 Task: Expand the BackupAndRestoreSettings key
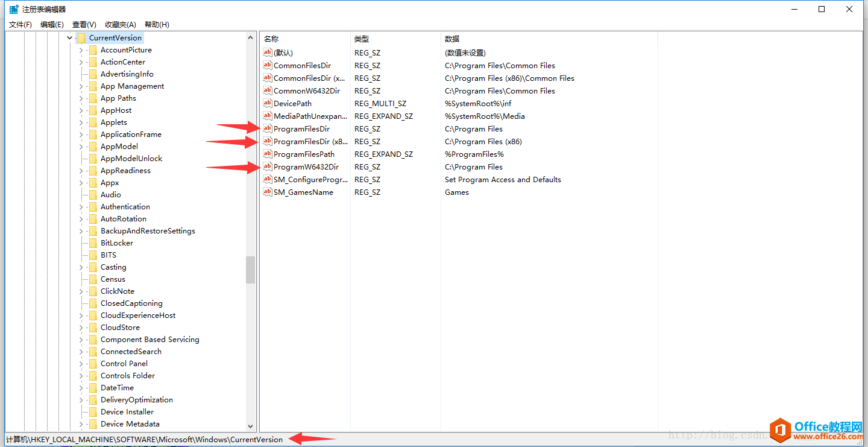click(x=81, y=231)
